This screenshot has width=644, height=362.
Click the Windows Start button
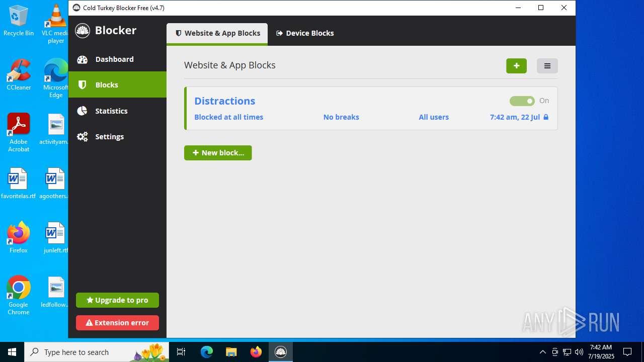click(x=12, y=352)
